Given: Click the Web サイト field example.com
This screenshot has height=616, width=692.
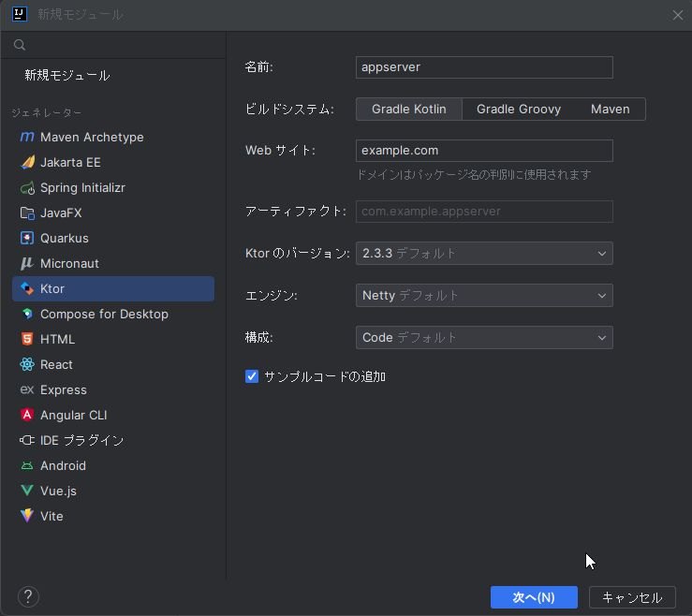Looking at the screenshot, I should (x=484, y=151).
